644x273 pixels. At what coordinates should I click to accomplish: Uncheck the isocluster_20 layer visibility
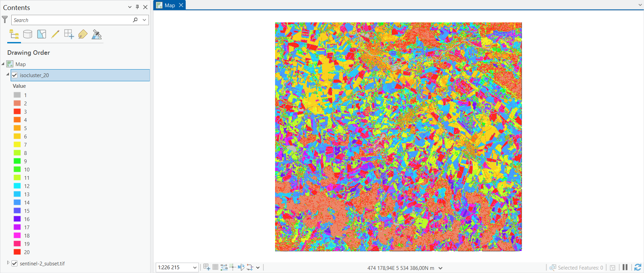point(14,75)
